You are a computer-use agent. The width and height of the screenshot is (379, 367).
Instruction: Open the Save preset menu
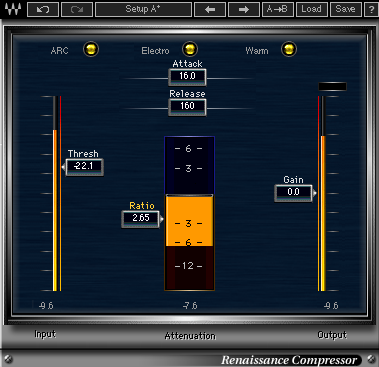click(346, 9)
